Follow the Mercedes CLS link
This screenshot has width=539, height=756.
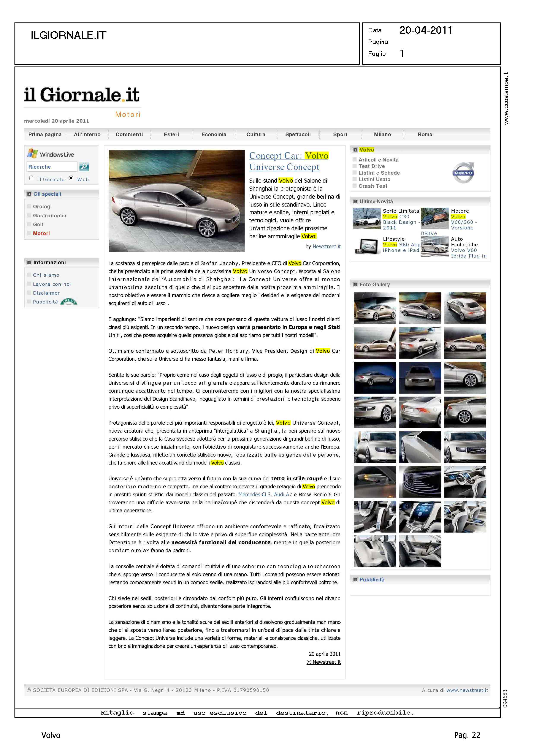coord(254,494)
